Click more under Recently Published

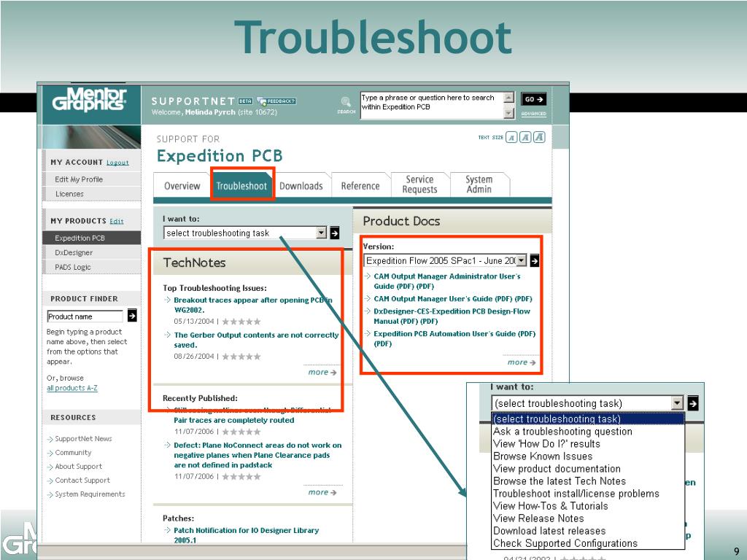[x=322, y=492]
